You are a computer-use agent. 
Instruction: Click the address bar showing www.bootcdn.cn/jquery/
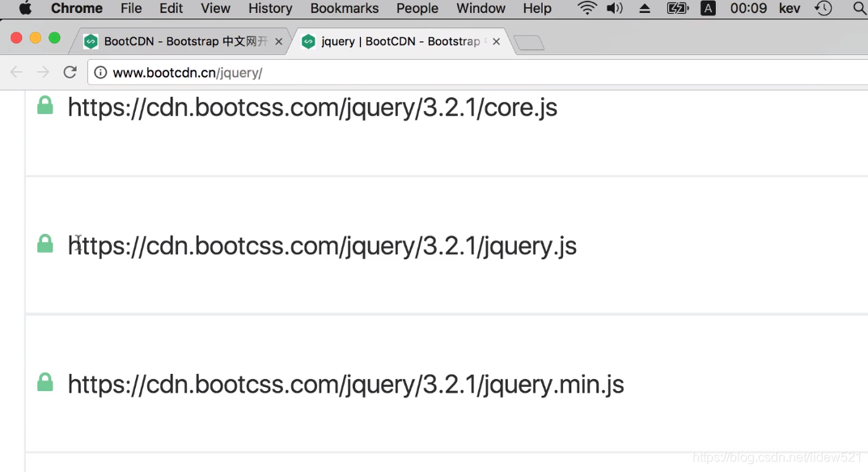478,73
